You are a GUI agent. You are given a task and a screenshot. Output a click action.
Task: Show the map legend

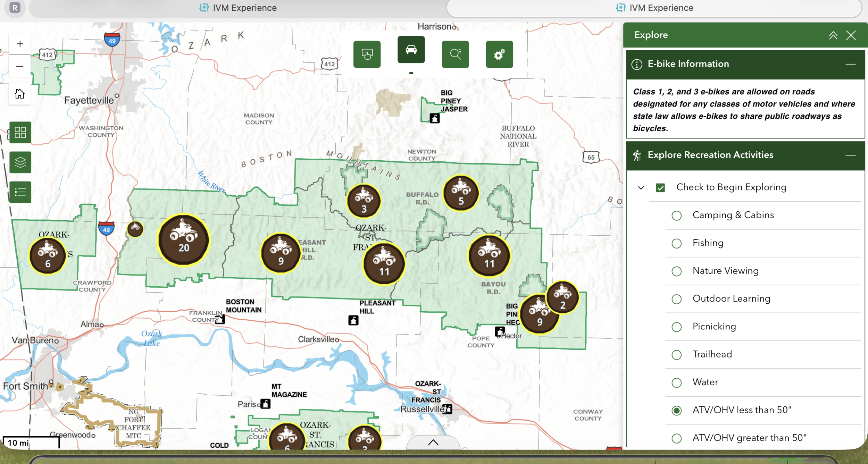(x=20, y=192)
